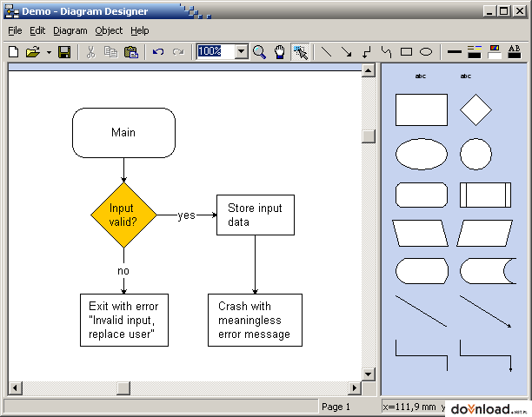Image resolution: width=532 pixels, height=417 pixels.
Task: Pick the cut-corner rectangle template
Action: click(x=422, y=195)
